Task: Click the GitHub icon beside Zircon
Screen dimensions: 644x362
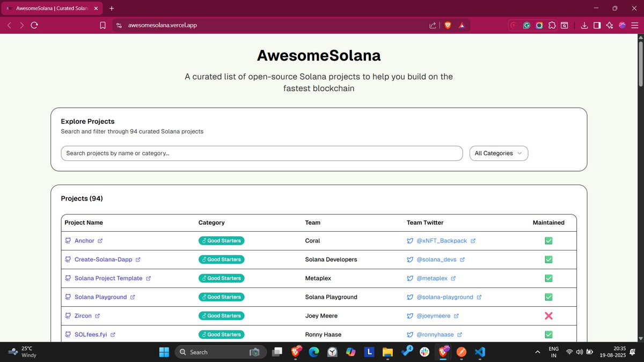Action: pyautogui.click(x=68, y=316)
